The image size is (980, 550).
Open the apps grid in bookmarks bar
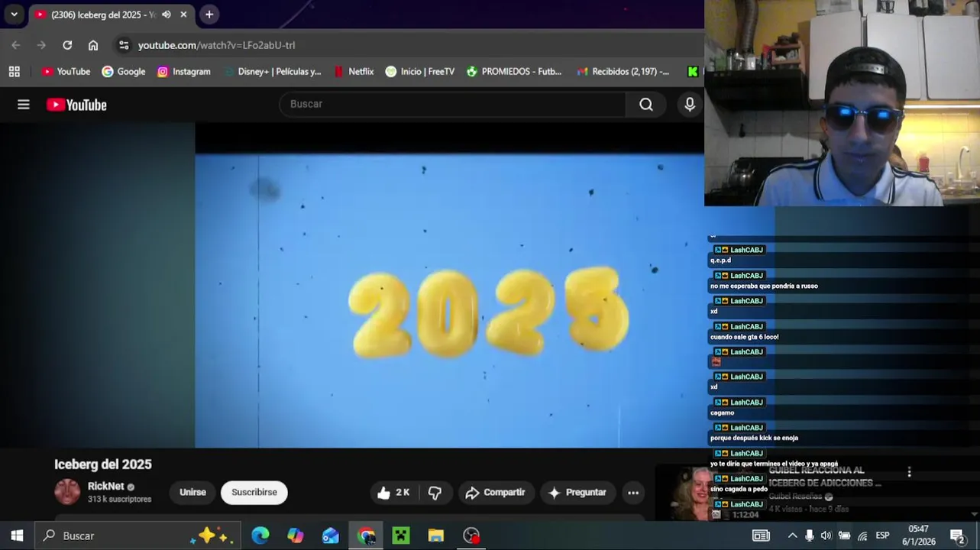coord(14,71)
